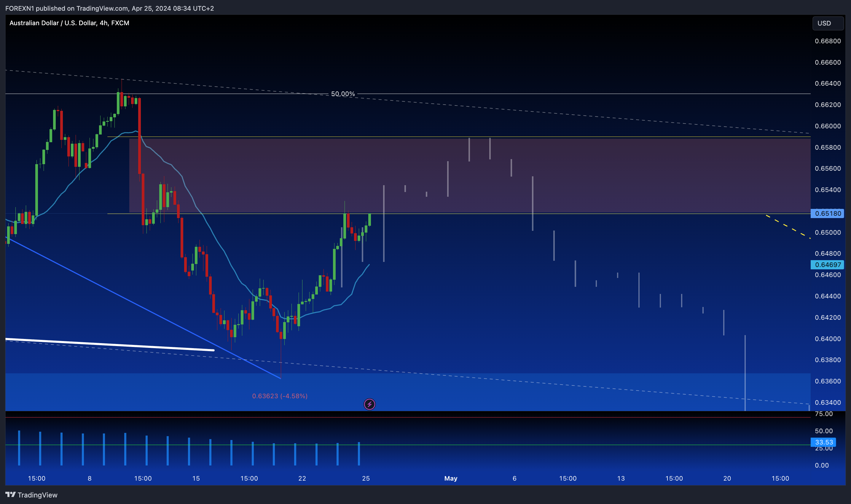Screen dimensions: 851x504
Task: Click the 25 date label on the time axis
Action: pyautogui.click(x=366, y=478)
